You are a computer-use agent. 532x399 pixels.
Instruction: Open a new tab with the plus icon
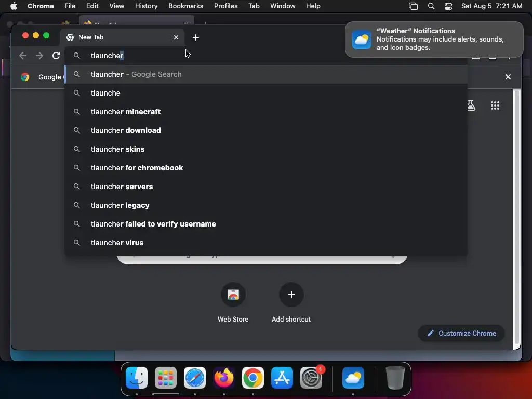[196, 37]
